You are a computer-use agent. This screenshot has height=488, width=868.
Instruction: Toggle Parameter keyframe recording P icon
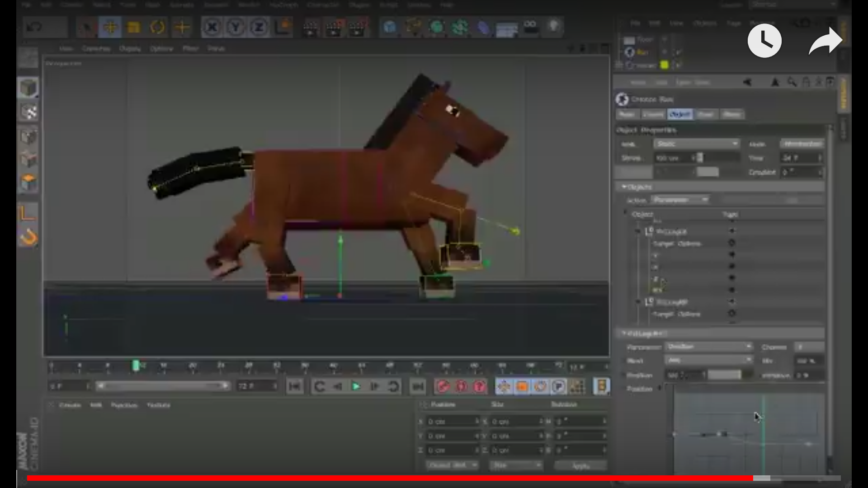pyautogui.click(x=559, y=386)
